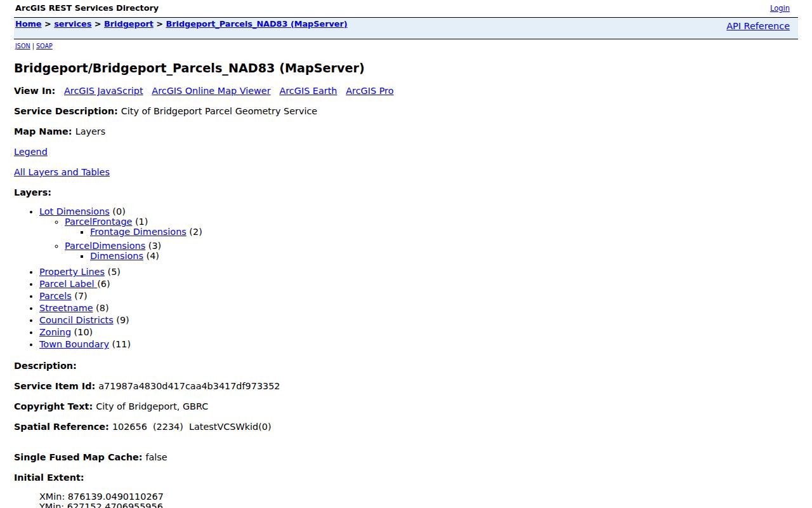Open service in ArcGIS Earth
This screenshot has height=508, width=812.
pos(308,91)
